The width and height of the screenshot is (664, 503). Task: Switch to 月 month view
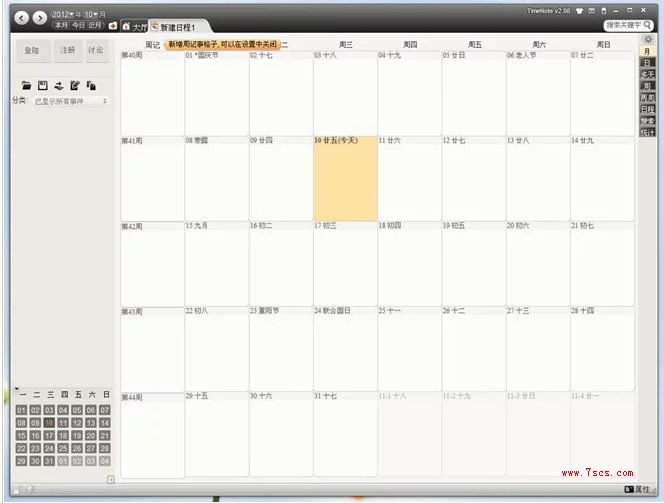pos(647,52)
